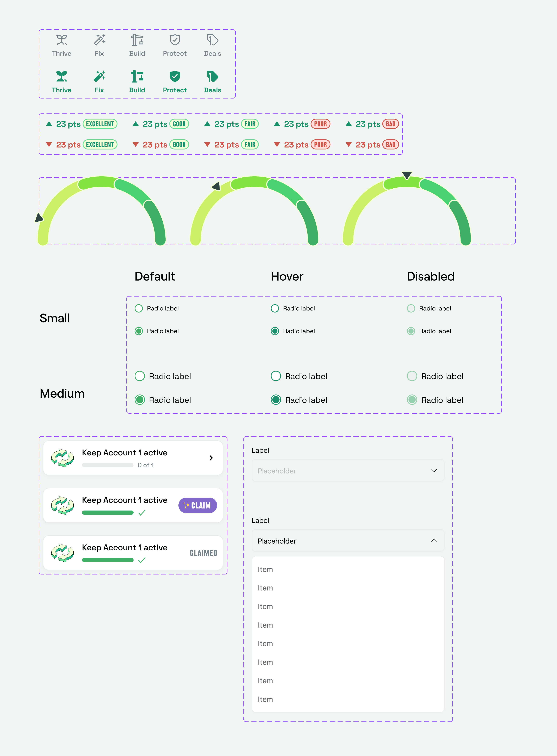
Task: Click the gray CLAIMED label
Action: click(203, 553)
